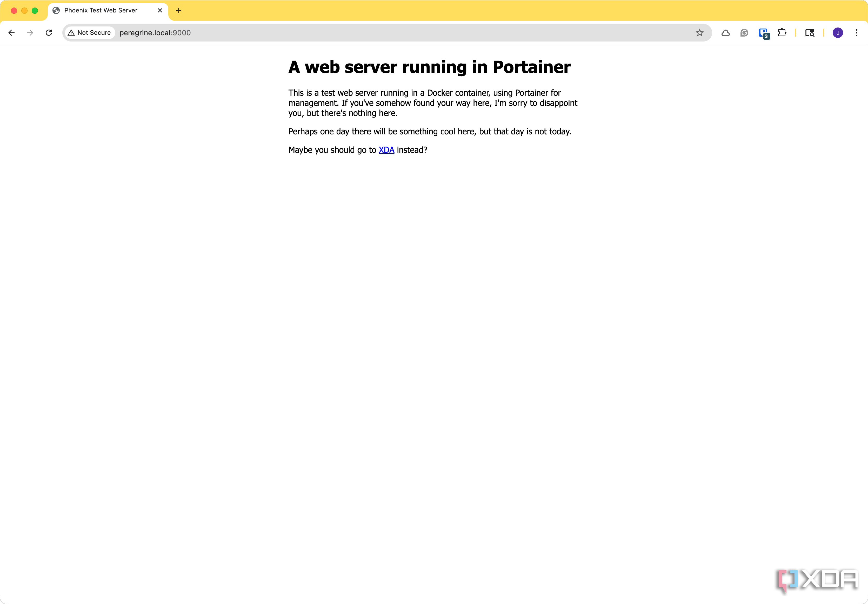Image resolution: width=868 pixels, height=604 pixels.
Task: Click the green full-screen window button
Action: point(35,11)
